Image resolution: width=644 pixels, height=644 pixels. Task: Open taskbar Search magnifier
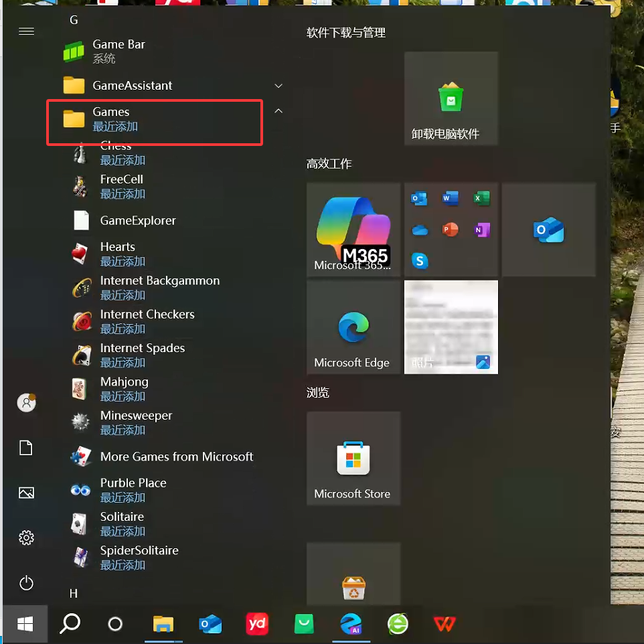coord(70,625)
